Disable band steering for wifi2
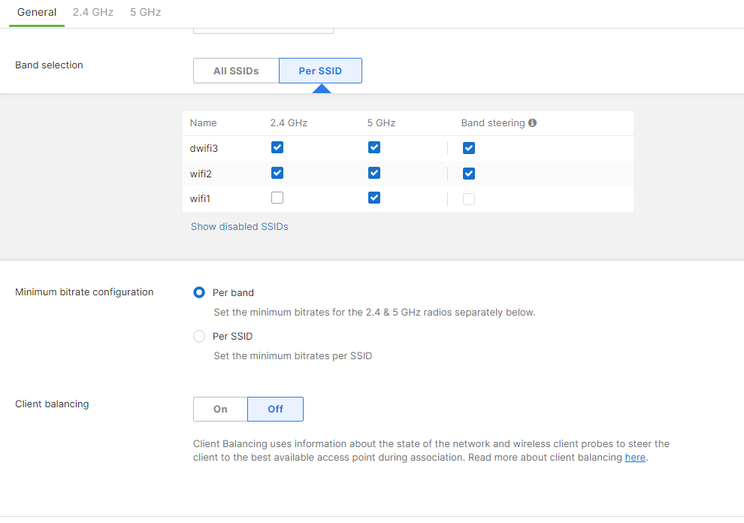The height and width of the screenshot is (523, 744). [469, 174]
